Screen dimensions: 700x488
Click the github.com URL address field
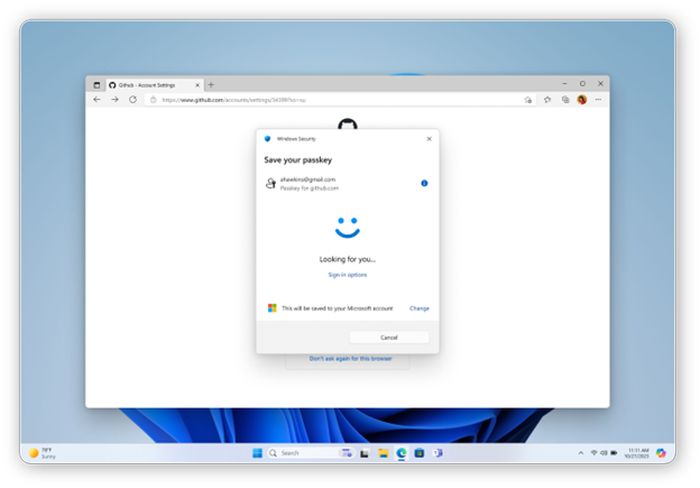[x=339, y=100]
